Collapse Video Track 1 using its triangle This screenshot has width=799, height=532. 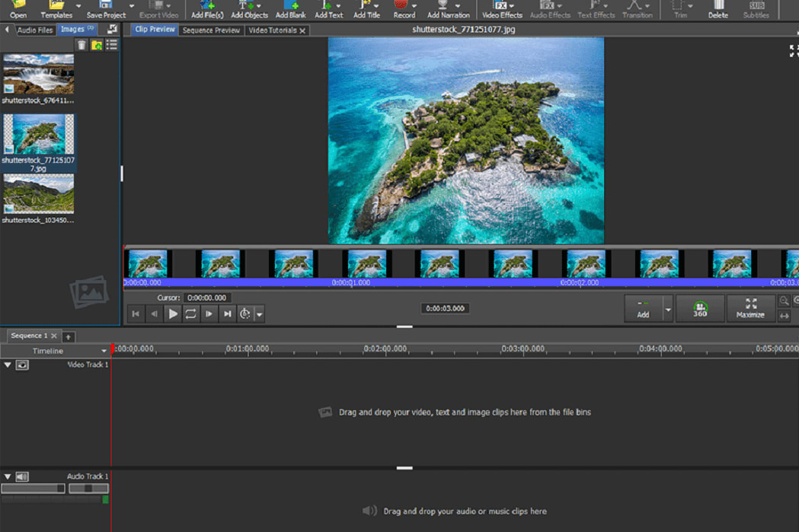pos(8,365)
